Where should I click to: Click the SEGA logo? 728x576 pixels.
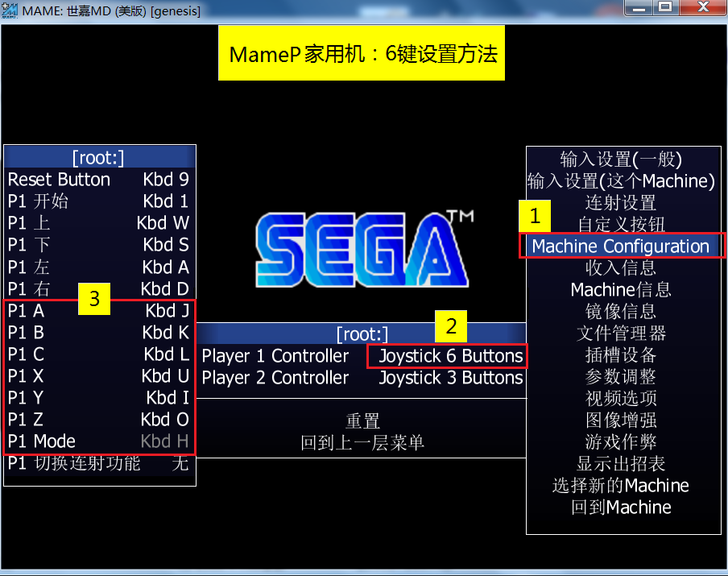tap(363, 248)
